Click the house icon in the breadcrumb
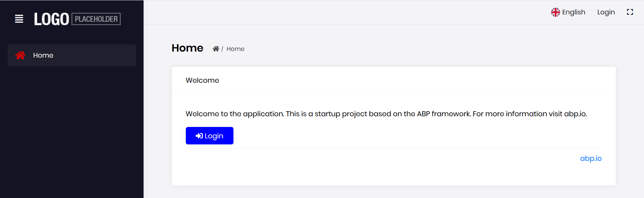644x198 pixels. tap(216, 49)
